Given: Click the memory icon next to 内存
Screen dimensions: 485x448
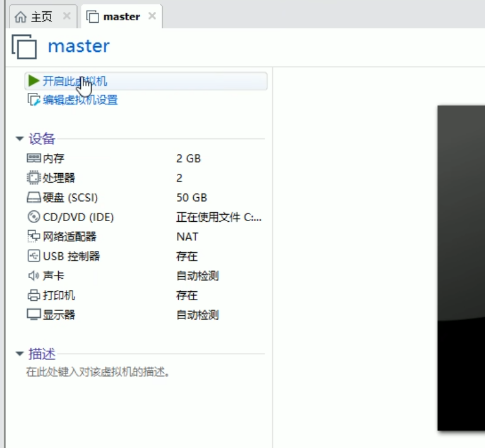Looking at the screenshot, I should click(33, 159).
